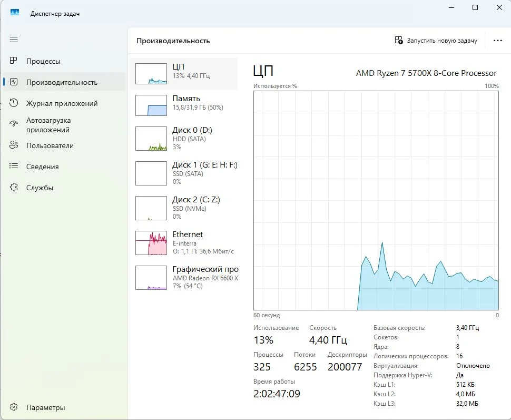Screen dimensions: 511x420
Task: Click the App history clock icon
Action: [x=14, y=103]
